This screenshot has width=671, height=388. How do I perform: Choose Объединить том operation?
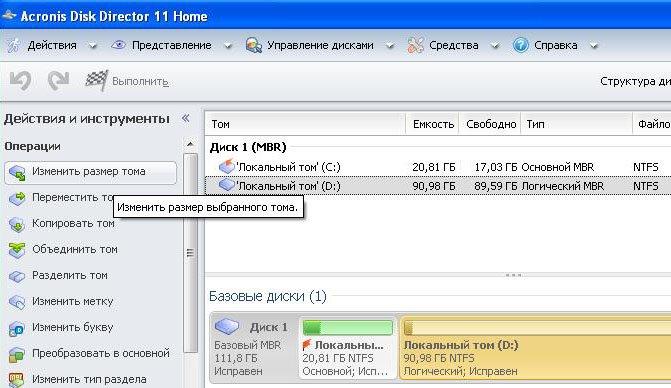click(74, 249)
